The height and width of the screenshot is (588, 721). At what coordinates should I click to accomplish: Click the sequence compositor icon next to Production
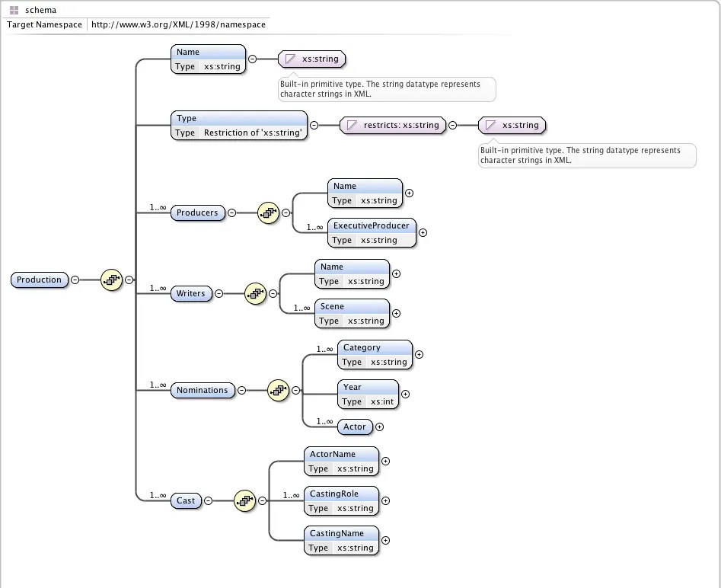(x=111, y=280)
